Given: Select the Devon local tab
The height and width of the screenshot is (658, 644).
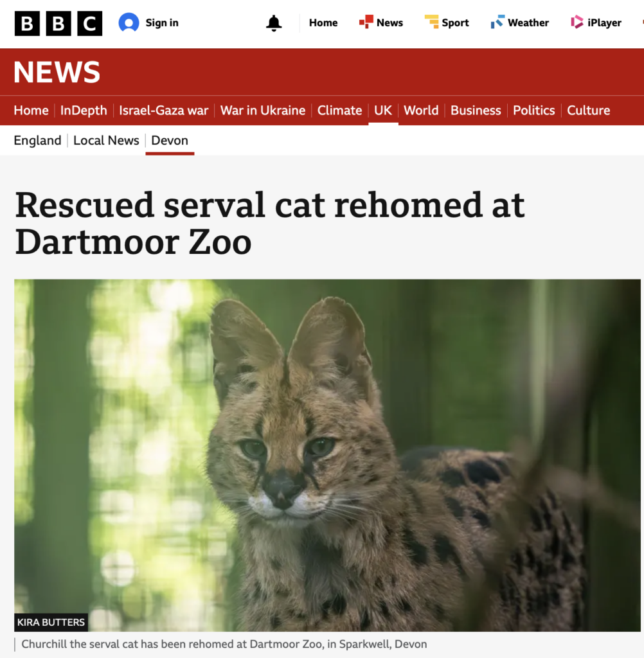Looking at the screenshot, I should click(170, 141).
